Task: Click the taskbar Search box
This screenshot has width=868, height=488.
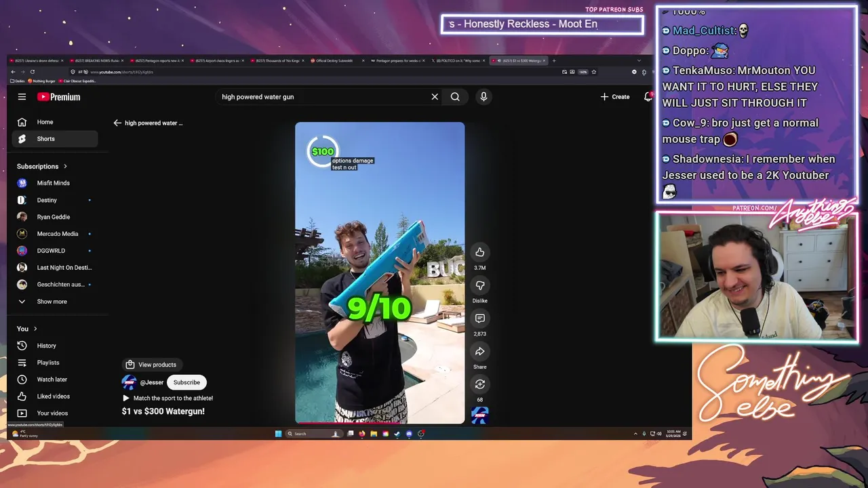Action: click(x=314, y=434)
